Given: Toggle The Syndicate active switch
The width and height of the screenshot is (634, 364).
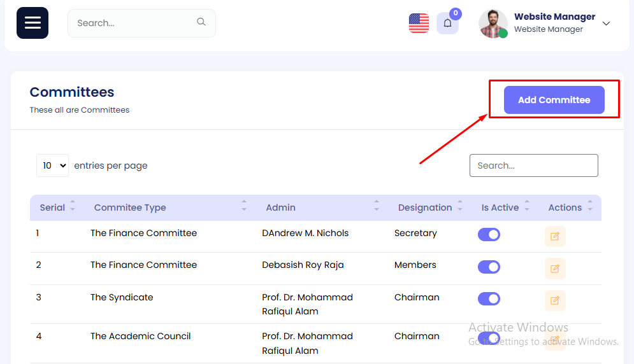Looking at the screenshot, I should point(489,299).
